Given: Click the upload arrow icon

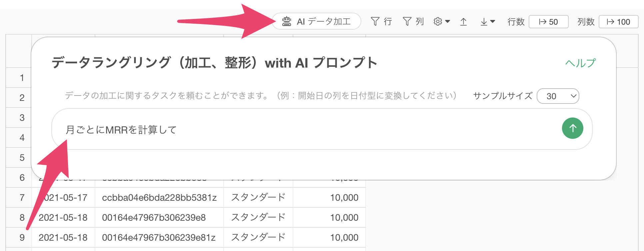Looking at the screenshot, I should click(463, 22).
